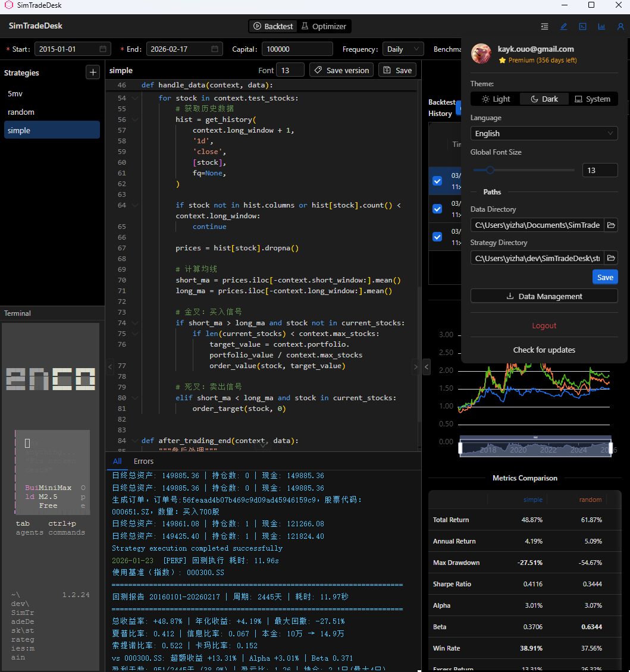Fold code at line 56 get_history
630x672 pixels.
point(135,120)
